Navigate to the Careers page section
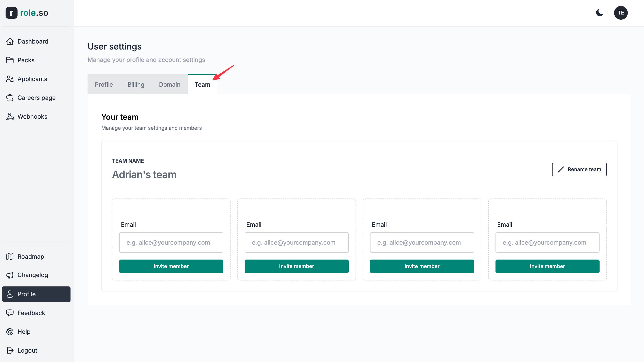The width and height of the screenshot is (644, 362). pos(37,98)
